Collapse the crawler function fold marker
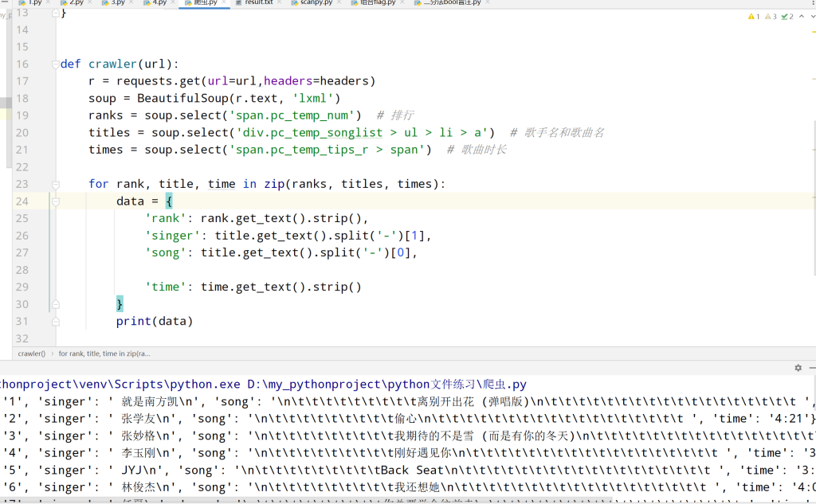Screen dimensions: 816x504 tap(56, 64)
